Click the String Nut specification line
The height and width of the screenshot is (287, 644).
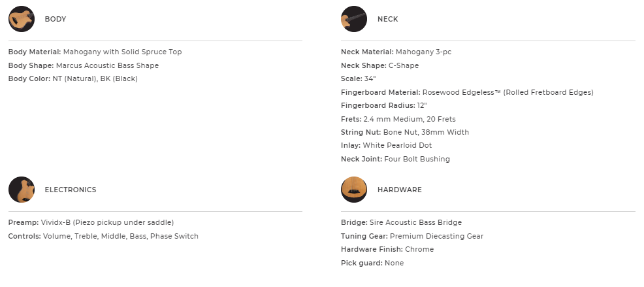click(405, 132)
